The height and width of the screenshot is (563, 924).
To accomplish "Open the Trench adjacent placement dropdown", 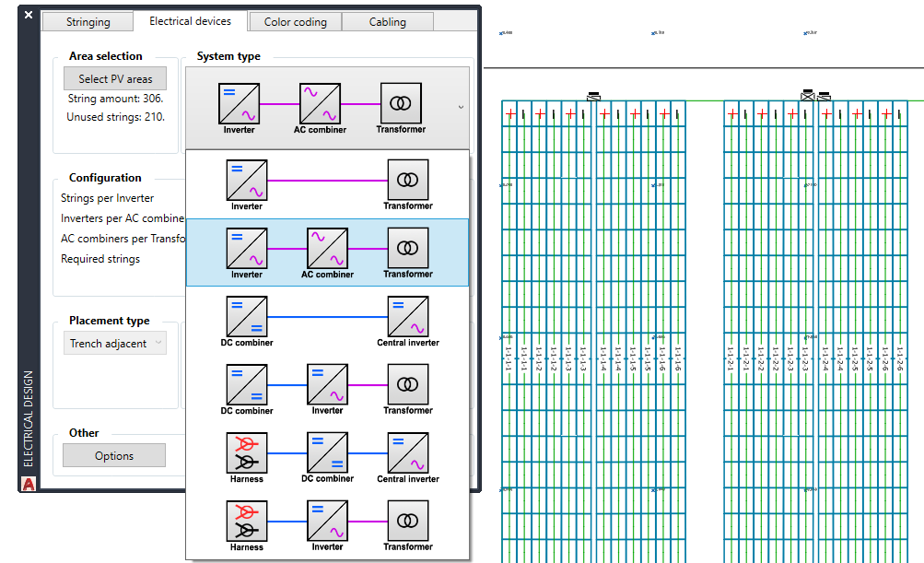I will pyautogui.click(x=115, y=344).
